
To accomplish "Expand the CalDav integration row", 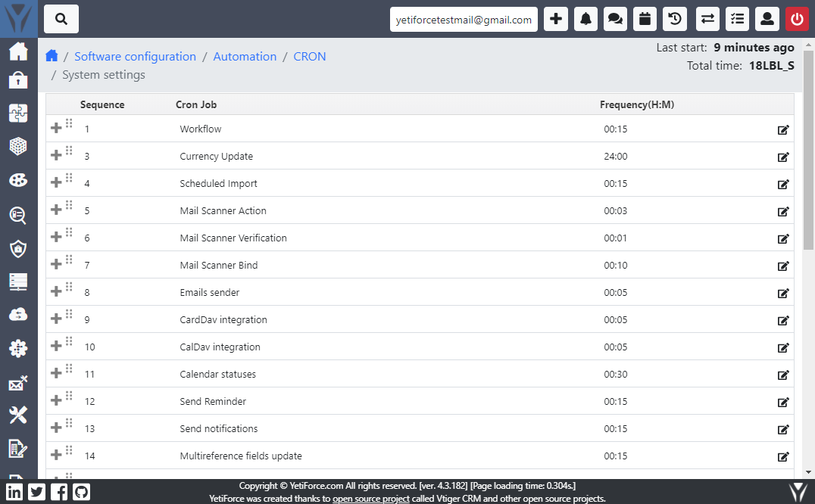I will [x=56, y=346].
